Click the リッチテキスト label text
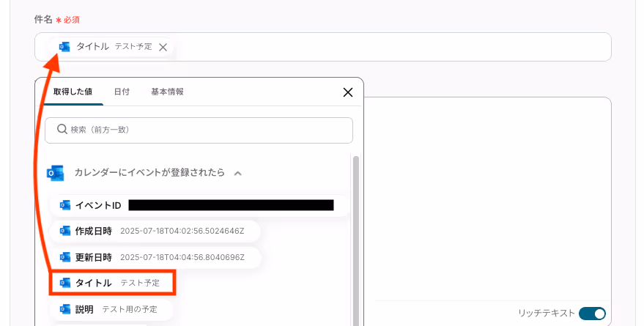The image size is (644, 326). point(547,314)
